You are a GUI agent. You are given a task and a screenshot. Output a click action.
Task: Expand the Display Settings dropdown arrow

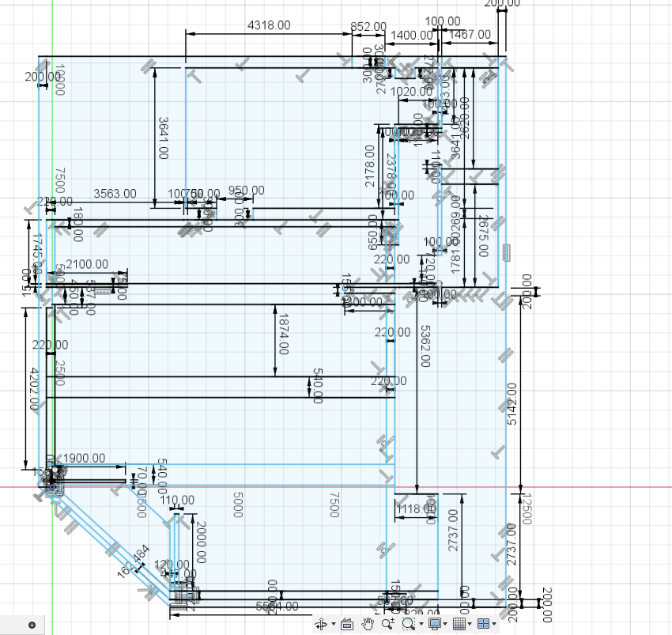445,624
